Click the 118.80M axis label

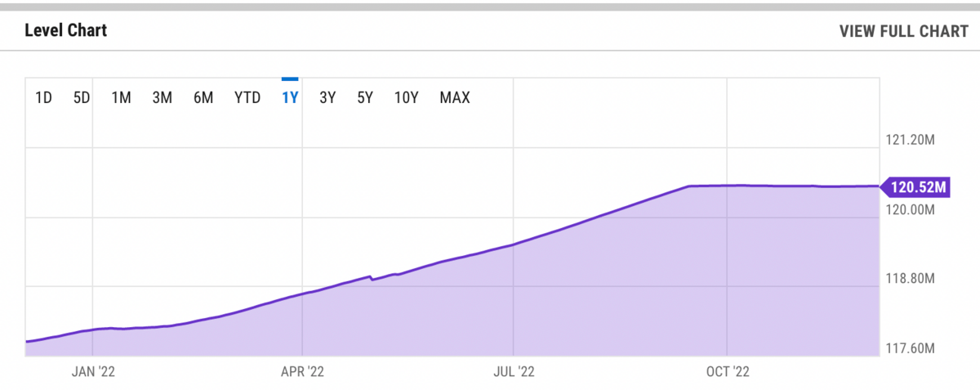pyautogui.click(x=910, y=280)
